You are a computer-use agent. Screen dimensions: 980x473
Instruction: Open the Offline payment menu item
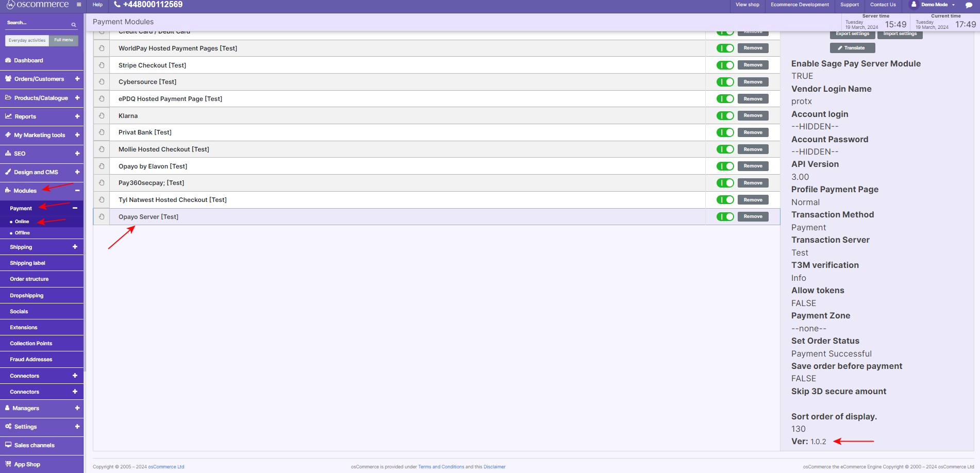coord(22,233)
